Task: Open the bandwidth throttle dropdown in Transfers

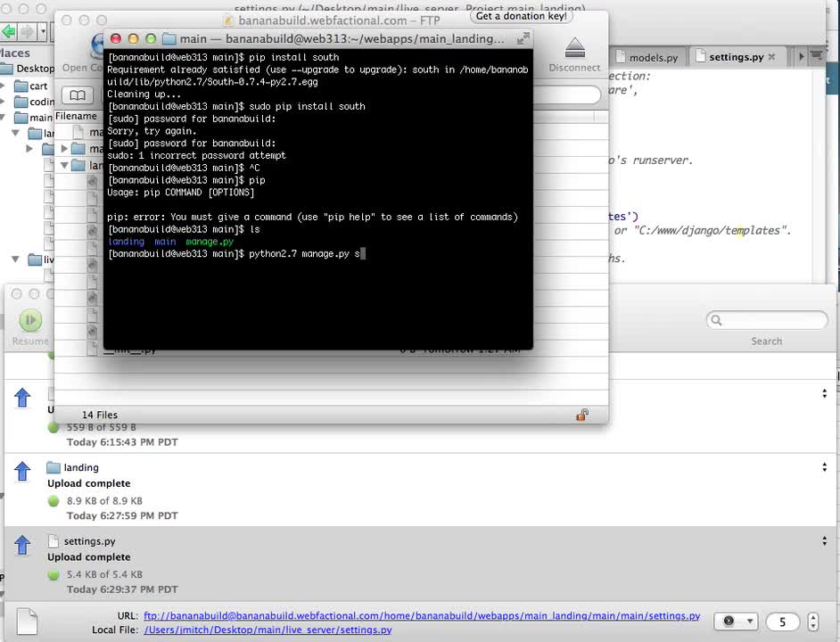Action: [x=736, y=621]
